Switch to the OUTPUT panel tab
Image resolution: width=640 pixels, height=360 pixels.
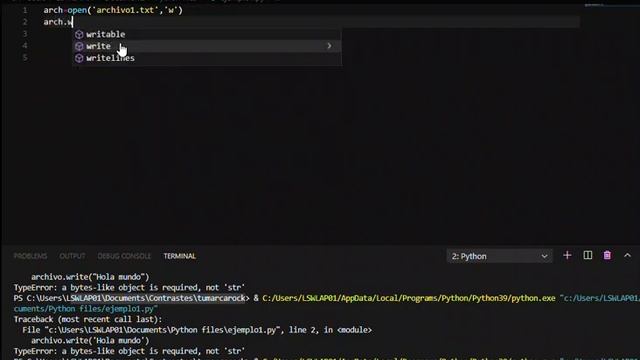72,256
